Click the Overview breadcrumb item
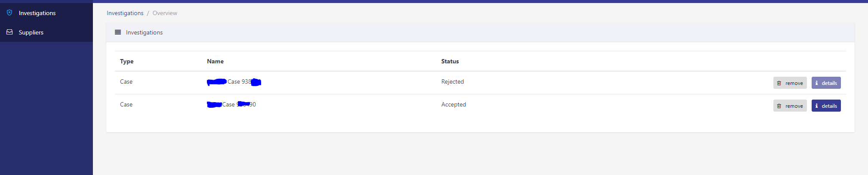868x175 pixels. point(165,13)
